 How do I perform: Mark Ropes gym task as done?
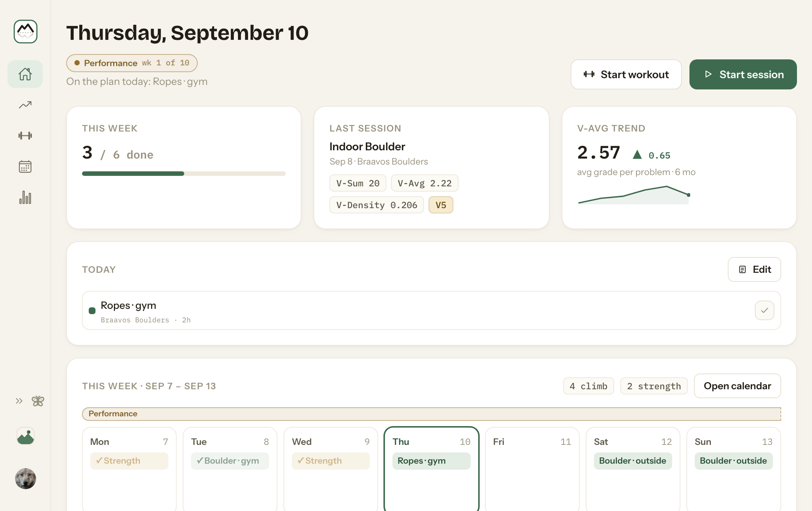[x=764, y=310]
